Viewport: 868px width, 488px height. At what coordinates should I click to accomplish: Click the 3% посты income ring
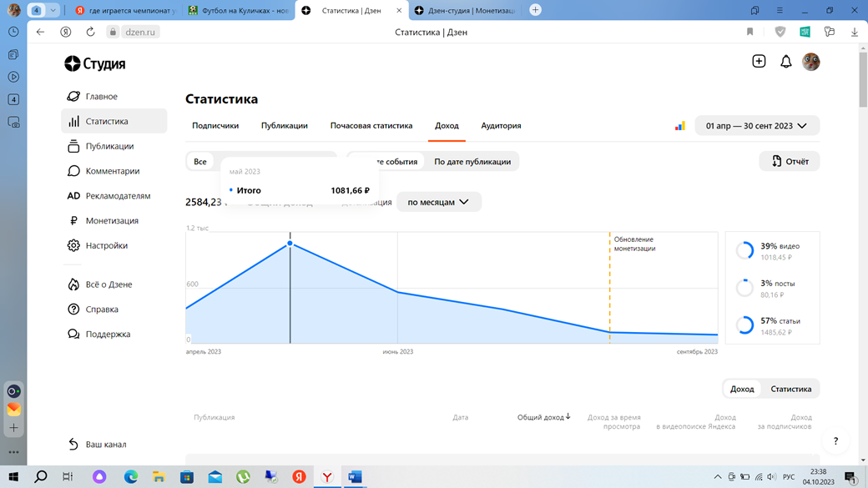[x=744, y=288]
